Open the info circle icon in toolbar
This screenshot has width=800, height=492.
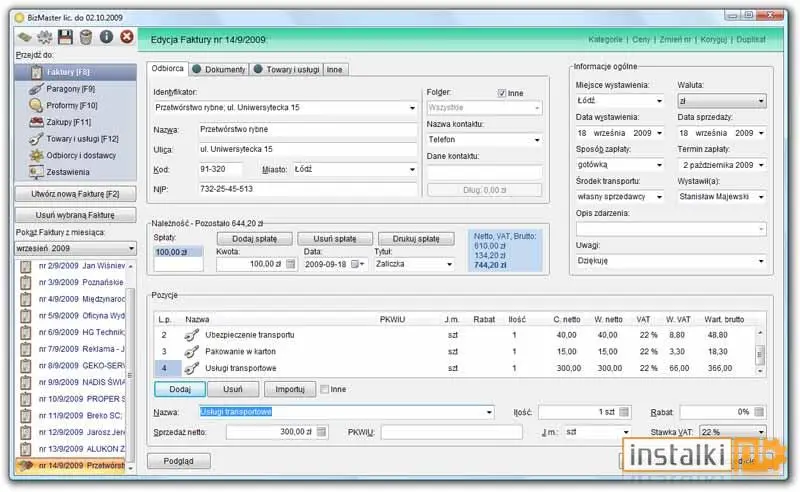coord(106,37)
